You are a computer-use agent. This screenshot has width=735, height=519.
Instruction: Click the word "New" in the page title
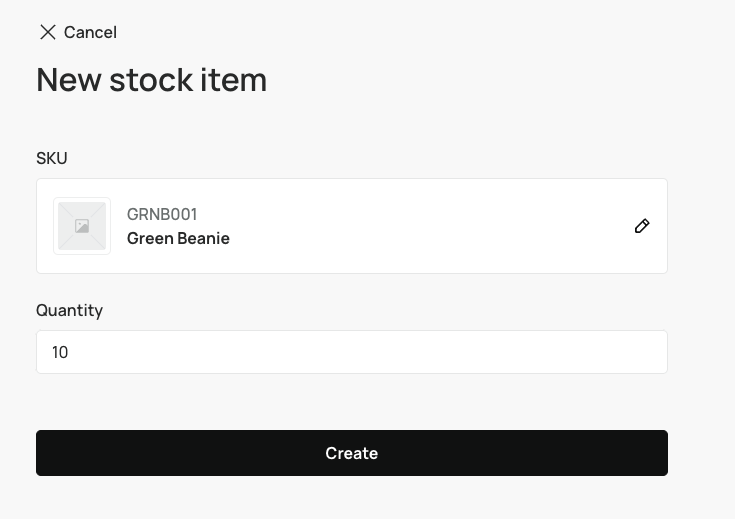coord(68,79)
